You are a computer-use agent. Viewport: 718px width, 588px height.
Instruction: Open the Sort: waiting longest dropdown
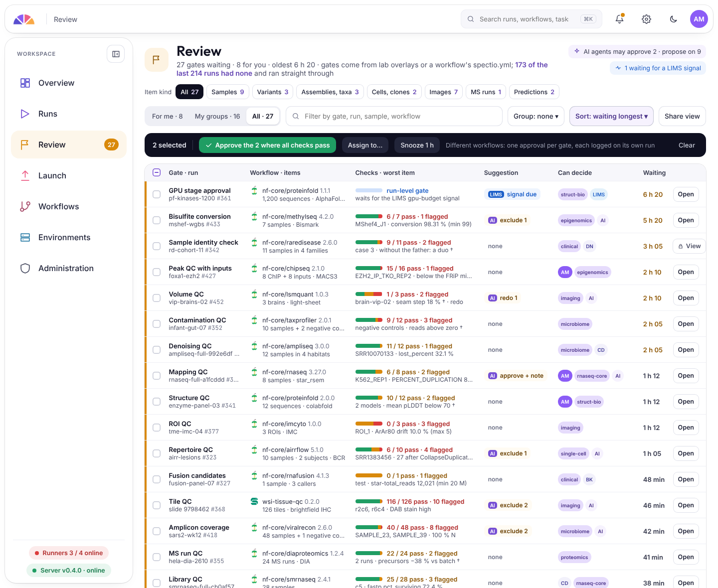(x=611, y=116)
